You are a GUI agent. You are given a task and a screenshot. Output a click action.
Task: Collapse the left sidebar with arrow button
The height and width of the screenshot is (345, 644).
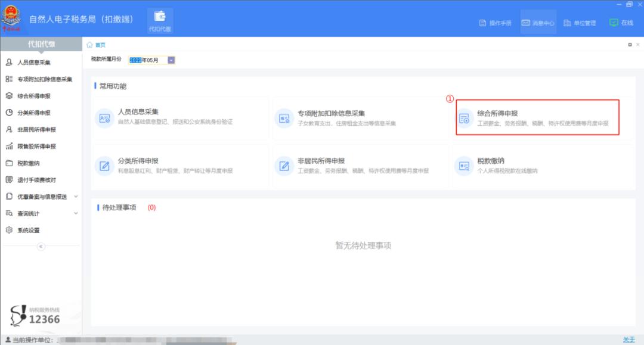(x=41, y=246)
